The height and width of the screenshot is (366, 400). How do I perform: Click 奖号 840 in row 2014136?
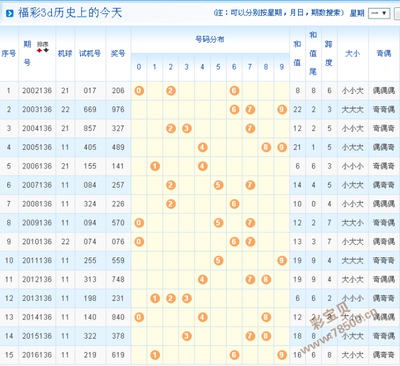point(118,317)
